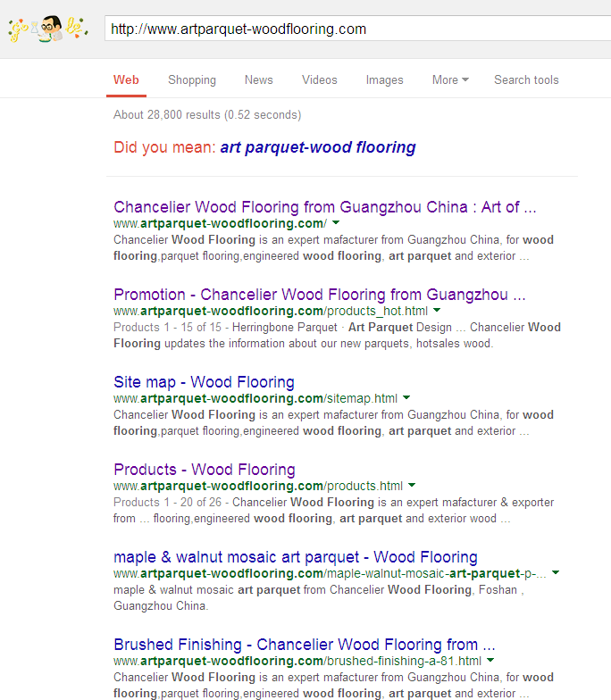Viewport: 611px width, 700px height.
Task: Open the Images tab
Action: 384,80
